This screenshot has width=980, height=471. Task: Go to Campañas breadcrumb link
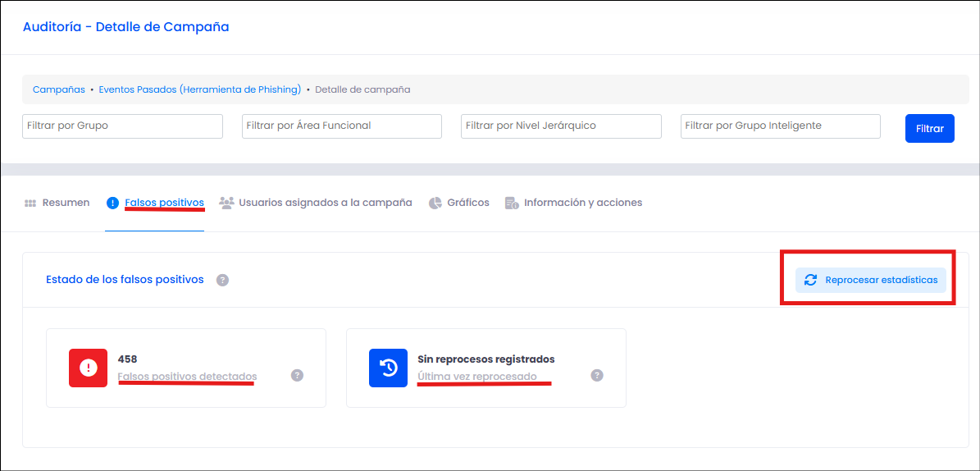59,89
